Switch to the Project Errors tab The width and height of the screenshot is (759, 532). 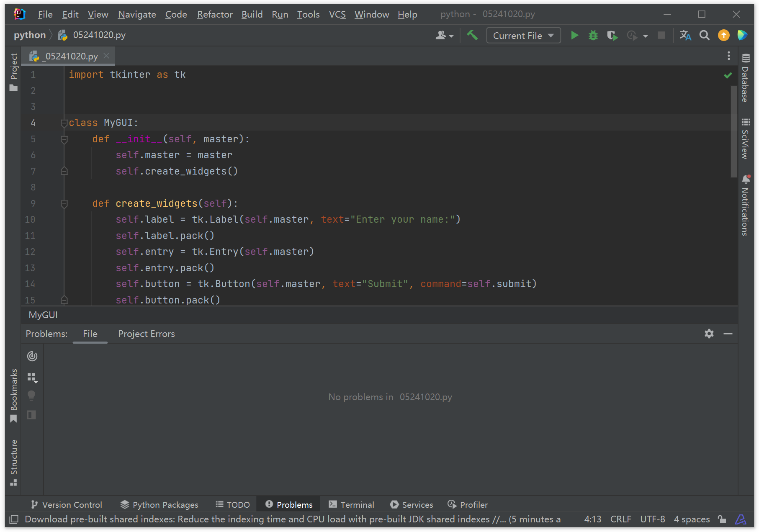[x=146, y=334]
